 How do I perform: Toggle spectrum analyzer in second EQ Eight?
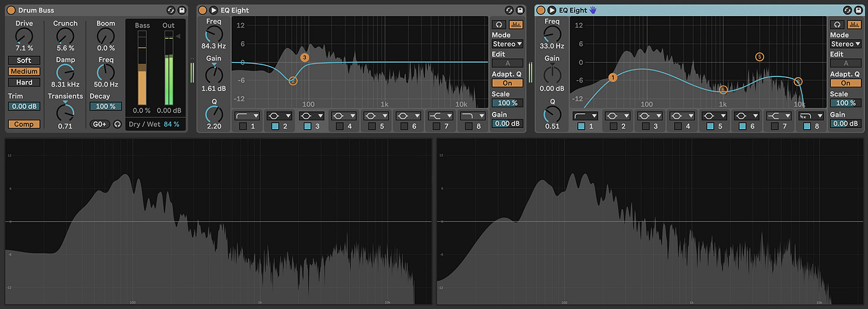[x=854, y=24]
